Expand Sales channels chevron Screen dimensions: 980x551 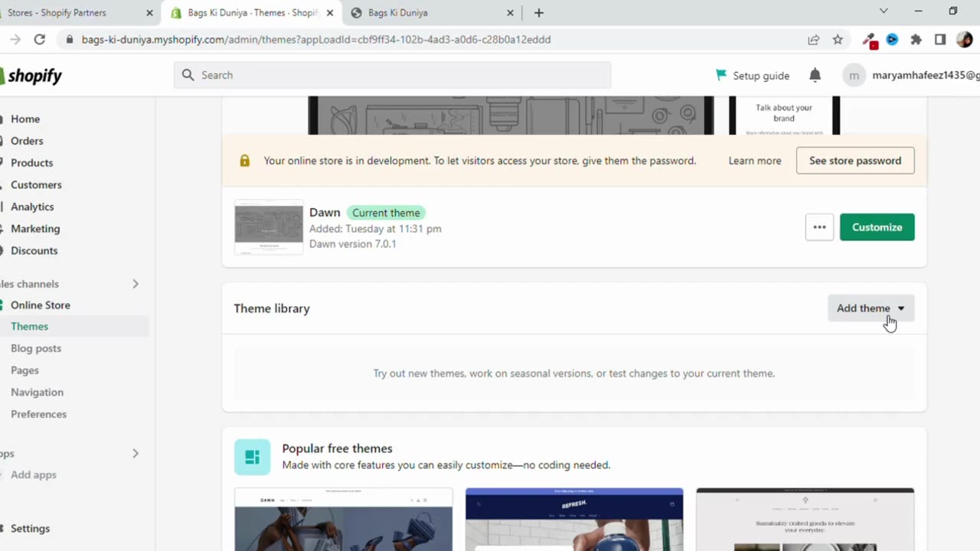(x=136, y=284)
